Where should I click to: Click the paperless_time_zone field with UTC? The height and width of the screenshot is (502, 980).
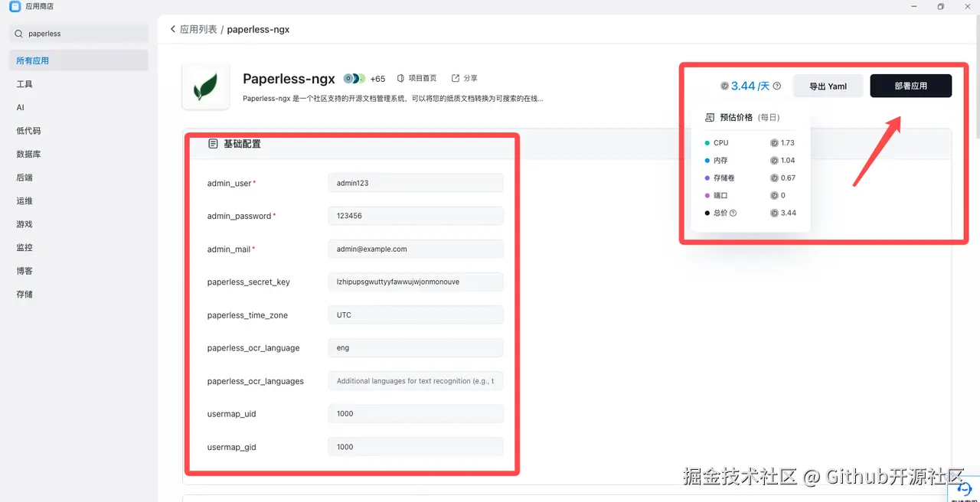[x=415, y=315]
